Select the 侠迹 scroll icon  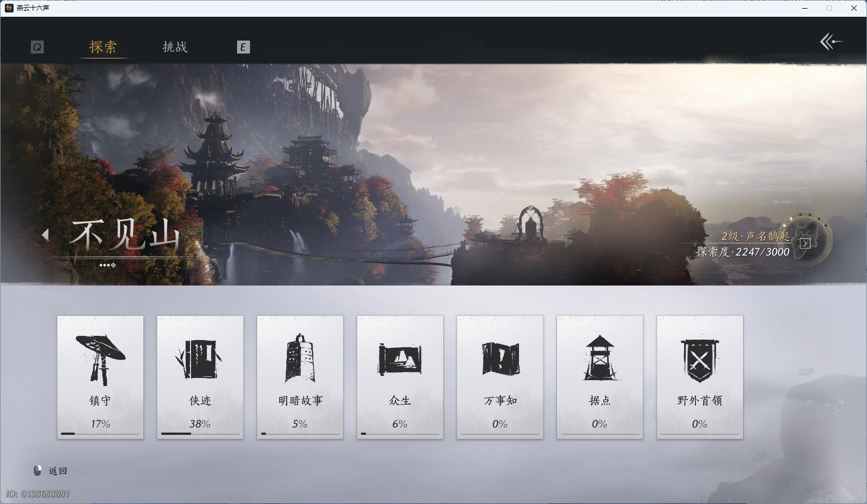point(200,360)
